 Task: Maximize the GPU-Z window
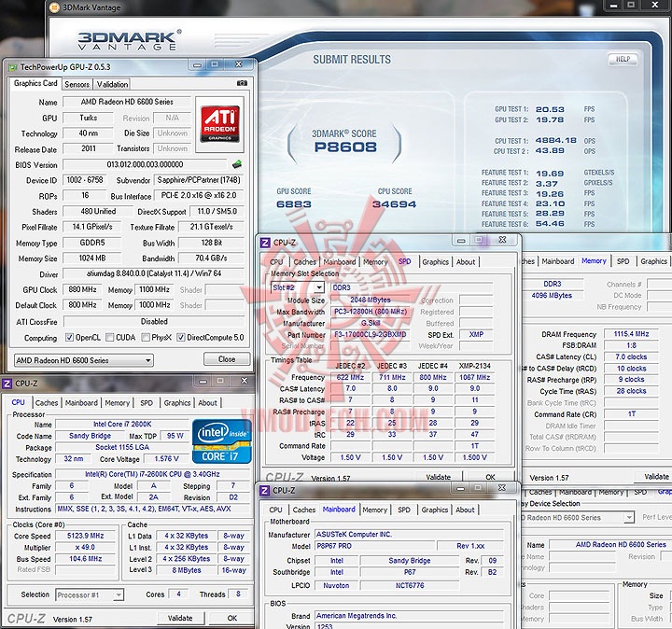tap(215, 64)
